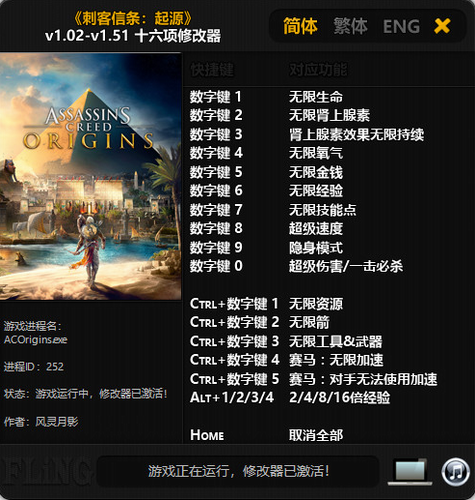Image resolution: width=475 pixels, height=500 pixels.
Task: Enable 隐身模式 option
Action: [x=316, y=248]
